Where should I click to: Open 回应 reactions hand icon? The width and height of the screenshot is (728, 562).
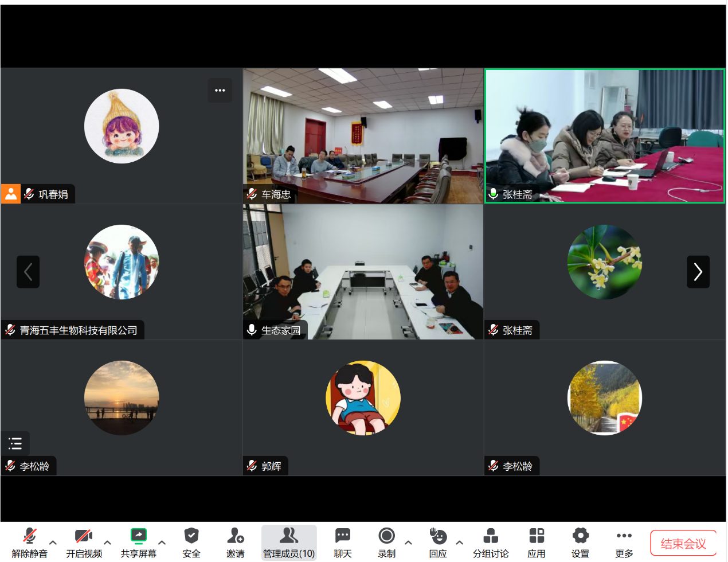coord(438,542)
